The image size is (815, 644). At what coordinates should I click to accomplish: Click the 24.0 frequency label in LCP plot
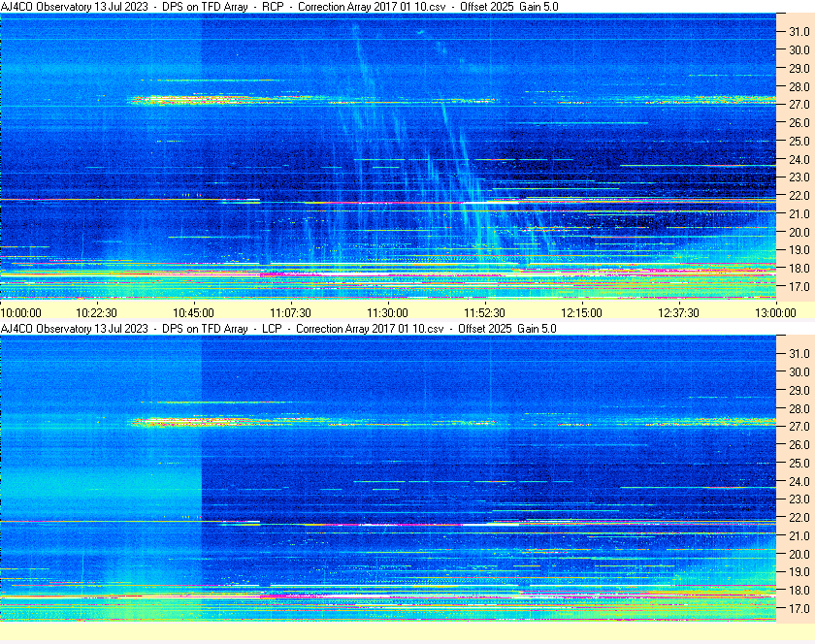799,481
